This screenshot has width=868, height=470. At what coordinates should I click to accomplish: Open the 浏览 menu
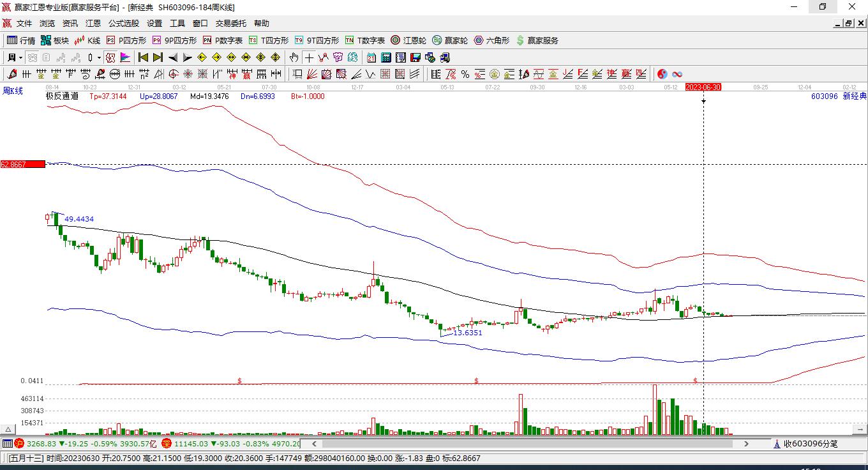coord(47,24)
